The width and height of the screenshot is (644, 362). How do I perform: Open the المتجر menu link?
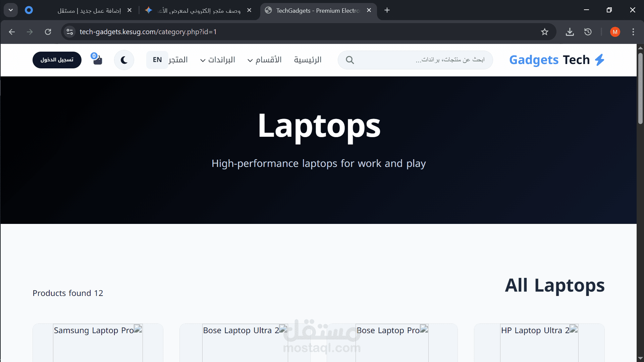click(x=178, y=60)
